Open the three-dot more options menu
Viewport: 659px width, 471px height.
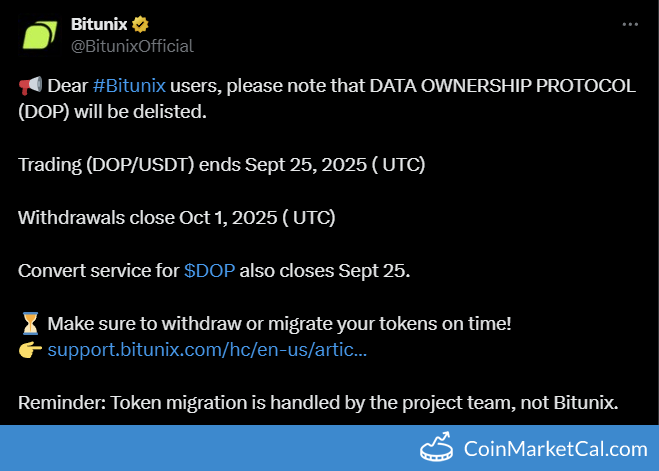[x=629, y=24]
